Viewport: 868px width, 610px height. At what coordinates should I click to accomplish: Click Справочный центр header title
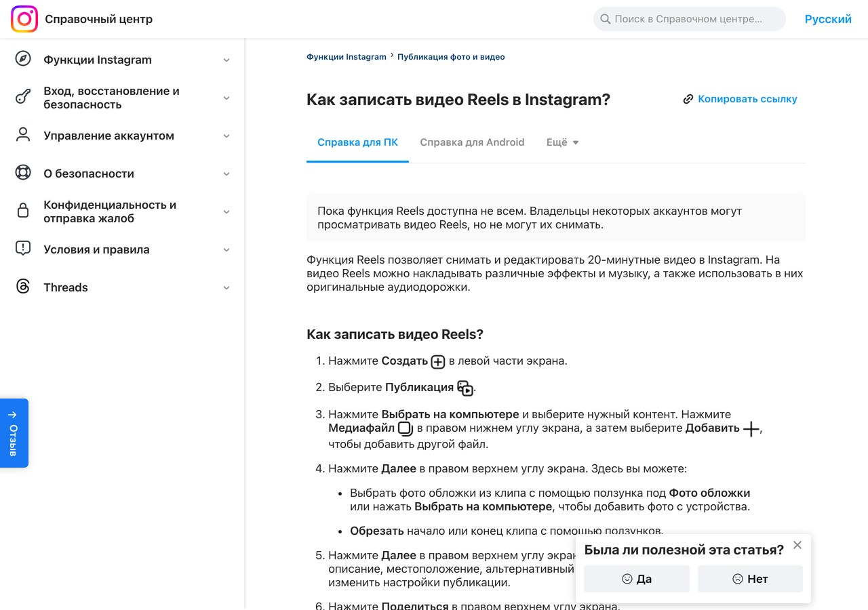(x=99, y=19)
